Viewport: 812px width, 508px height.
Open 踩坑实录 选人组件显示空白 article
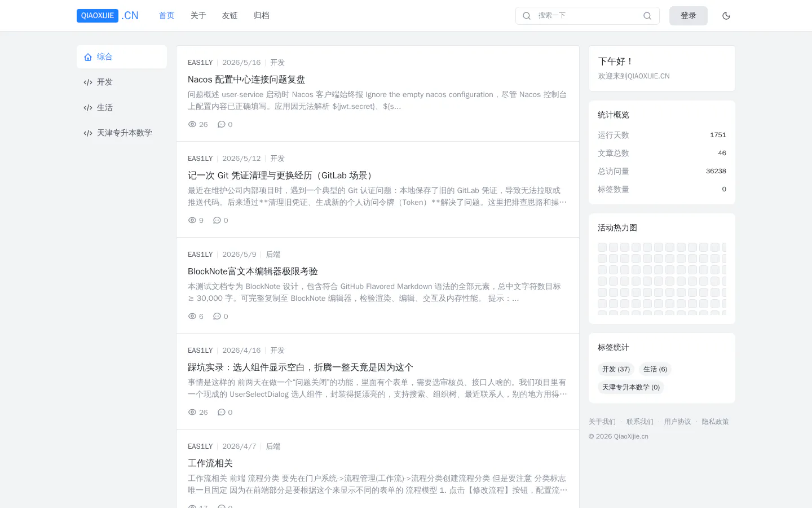[301, 367]
